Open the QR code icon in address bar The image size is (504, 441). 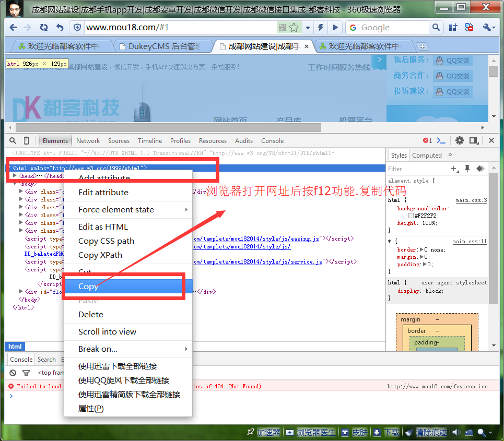282,28
